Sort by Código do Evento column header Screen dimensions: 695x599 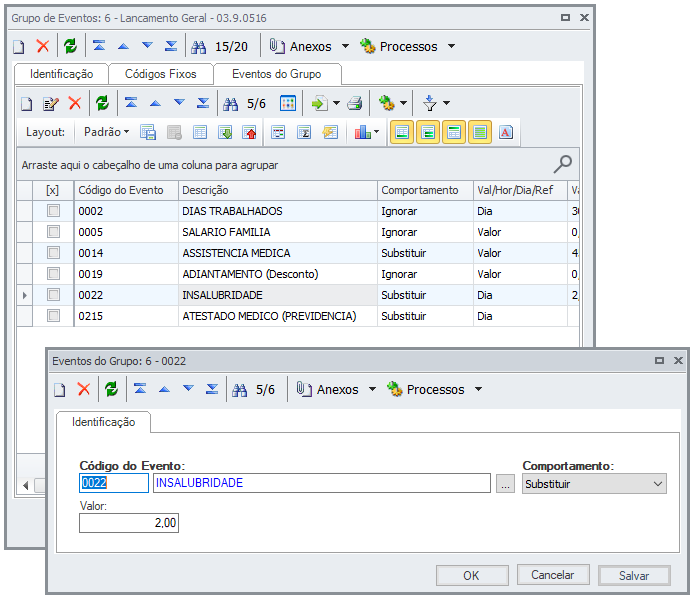click(x=126, y=190)
